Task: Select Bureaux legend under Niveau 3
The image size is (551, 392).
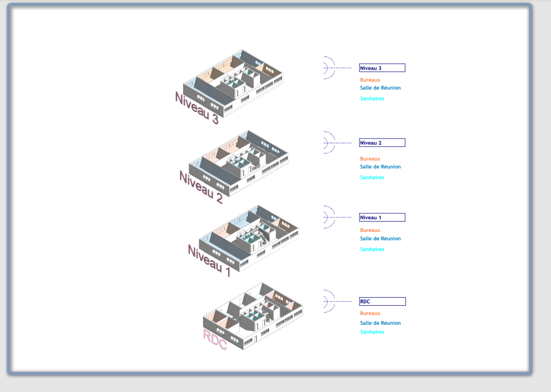Action: 370,80
